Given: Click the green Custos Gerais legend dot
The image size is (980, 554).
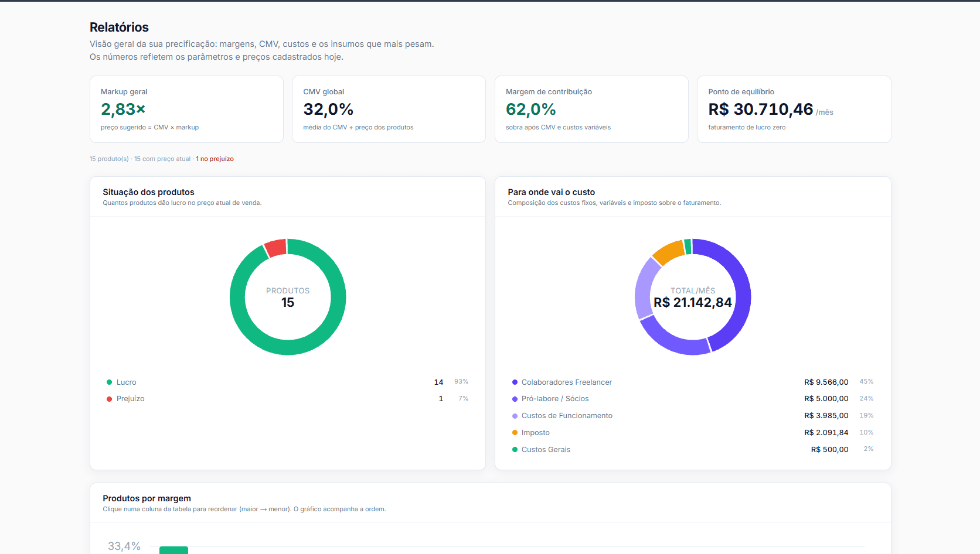Looking at the screenshot, I should (515, 450).
